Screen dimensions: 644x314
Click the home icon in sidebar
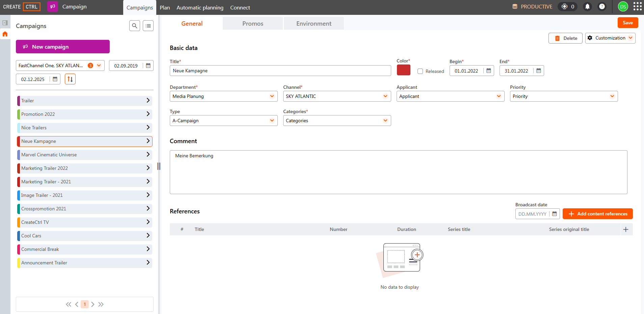tap(5, 34)
